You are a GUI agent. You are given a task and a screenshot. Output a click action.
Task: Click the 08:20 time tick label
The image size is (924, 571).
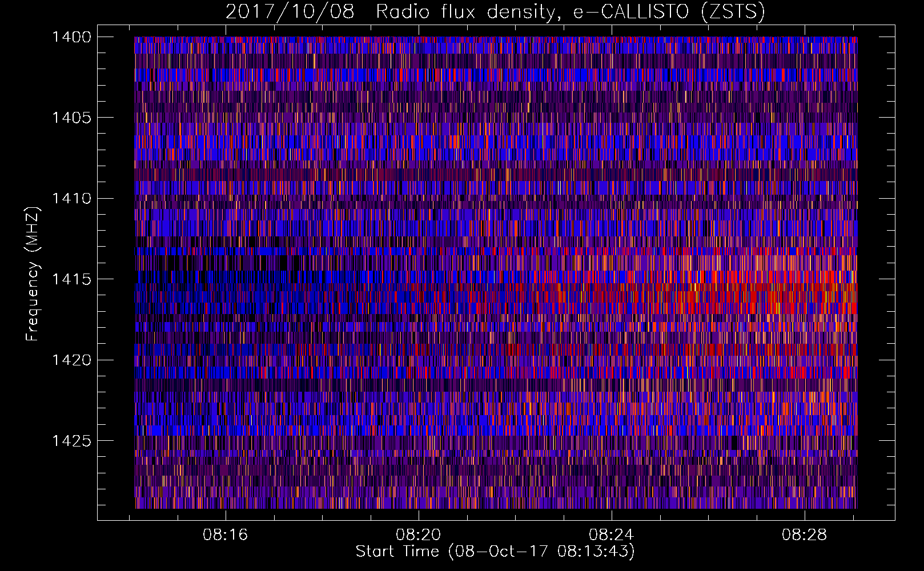419,535
